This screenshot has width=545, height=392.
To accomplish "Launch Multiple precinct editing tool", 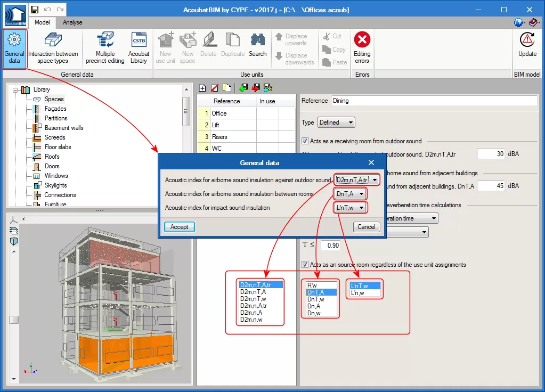I will pyautogui.click(x=105, y=48).
